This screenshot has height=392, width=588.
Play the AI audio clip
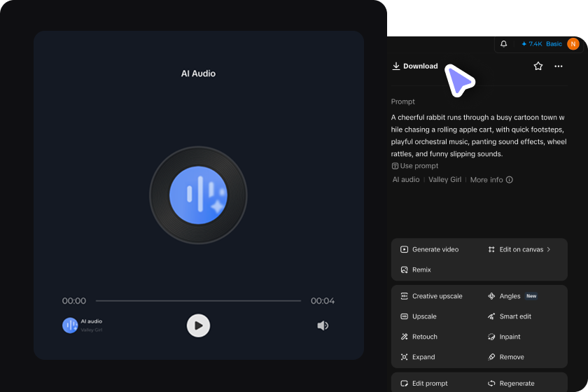tap(198, 325)
